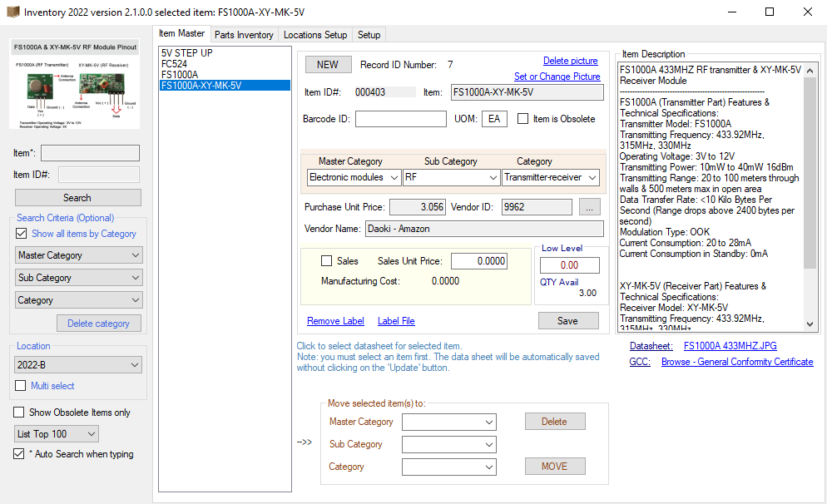Open the Locations Setup tab
Image resolution: width=827 pixels, height=504 pixels.
click(x=315, y=35)
